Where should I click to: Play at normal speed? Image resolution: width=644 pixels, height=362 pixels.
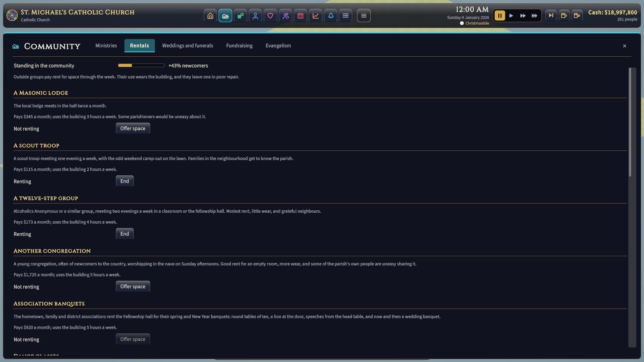tap(511, 16)
